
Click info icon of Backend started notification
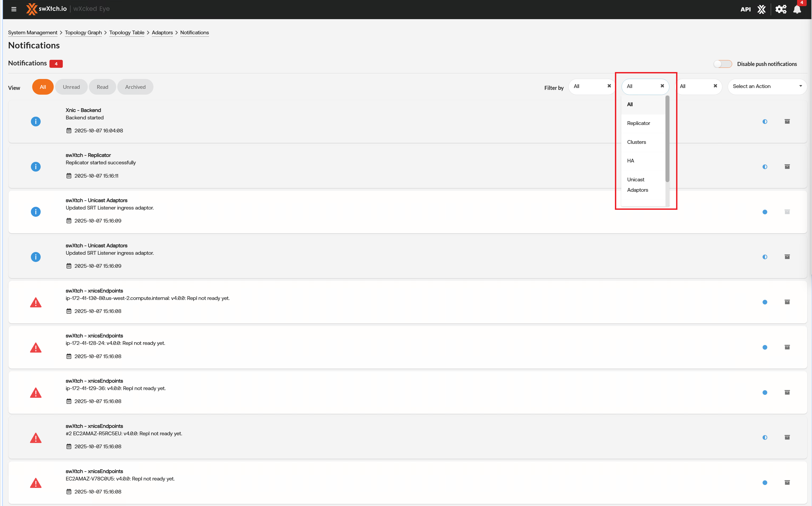point(35,122)
